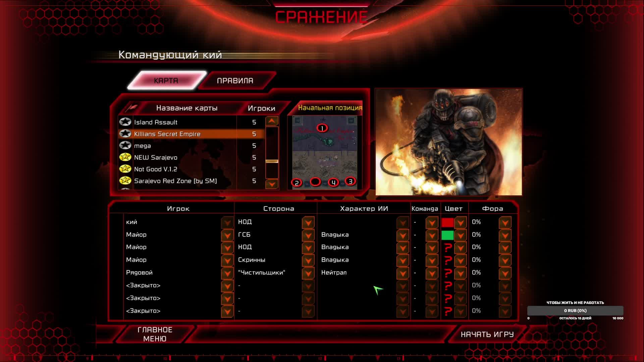This screenshot has height=362, width=644.
Task: Expand the Характер ИИ dropdown for Майор ГСБ
Action: [402, 234]
